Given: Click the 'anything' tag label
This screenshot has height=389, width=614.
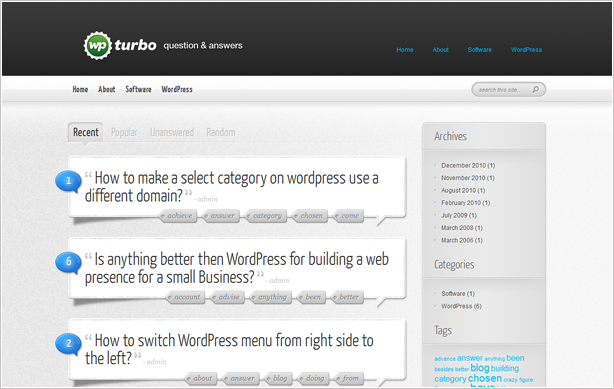Looking at the screenshot, I should point(272,297).
